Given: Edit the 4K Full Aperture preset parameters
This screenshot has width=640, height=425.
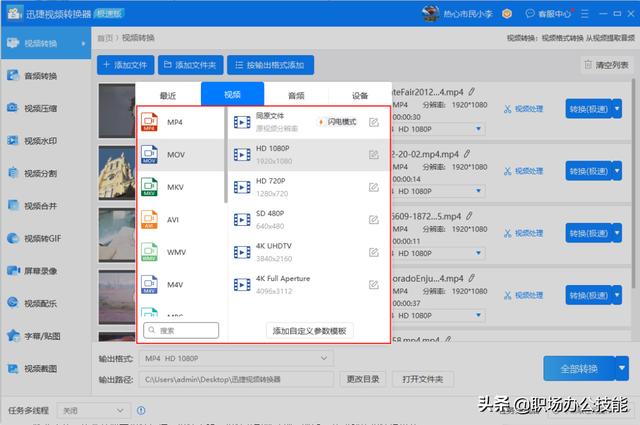Looking at the screenshot, I should tap(373, 285).
